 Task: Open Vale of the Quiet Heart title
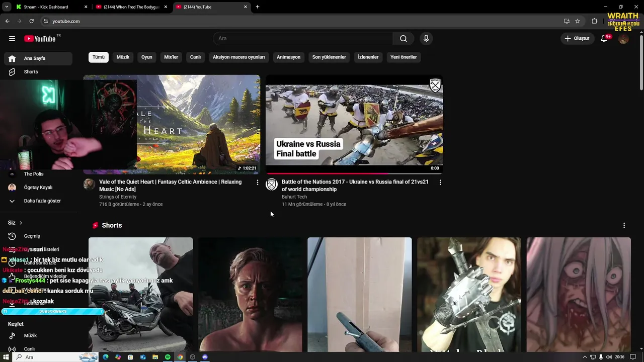(170, 186)
